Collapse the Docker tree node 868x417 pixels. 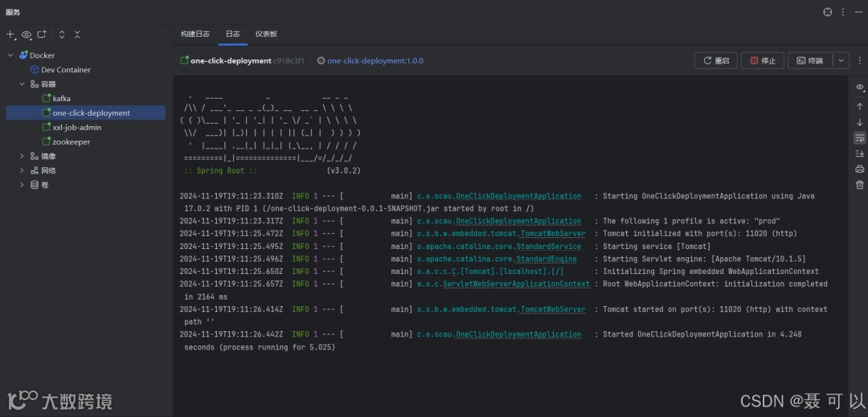[10, 55]
